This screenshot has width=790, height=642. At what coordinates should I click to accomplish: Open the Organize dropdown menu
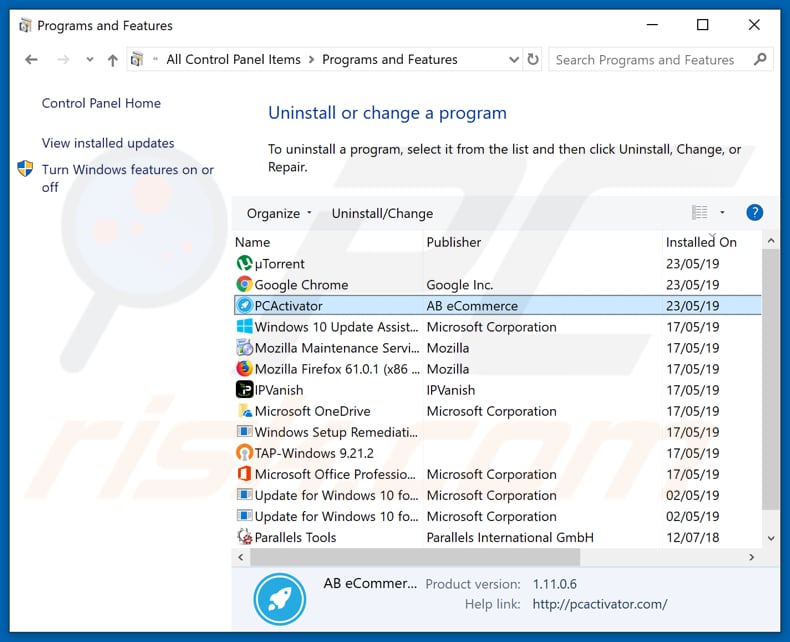tap(279, 213)
